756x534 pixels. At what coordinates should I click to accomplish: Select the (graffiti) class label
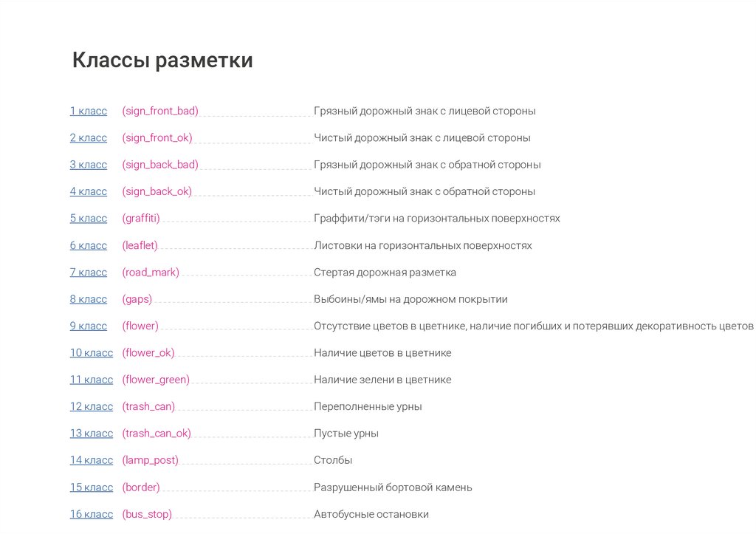point(141,219)
